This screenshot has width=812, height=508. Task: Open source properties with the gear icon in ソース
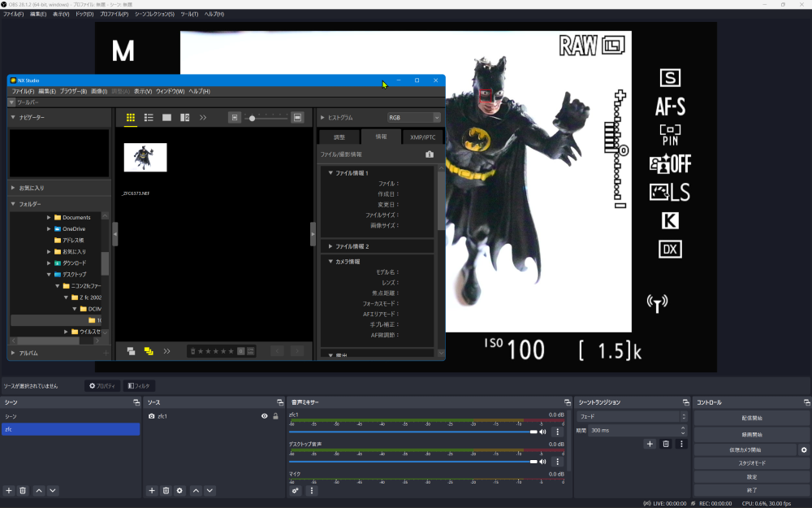click(x=179, y=490)
